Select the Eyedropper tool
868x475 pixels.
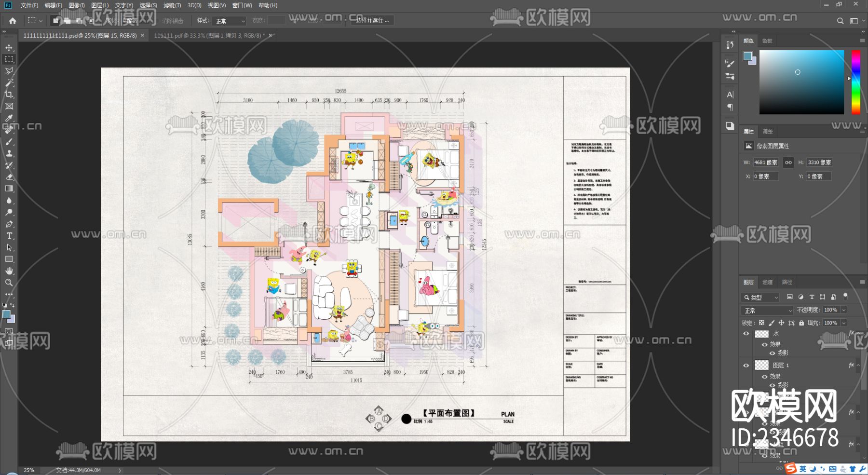(9, 118)
